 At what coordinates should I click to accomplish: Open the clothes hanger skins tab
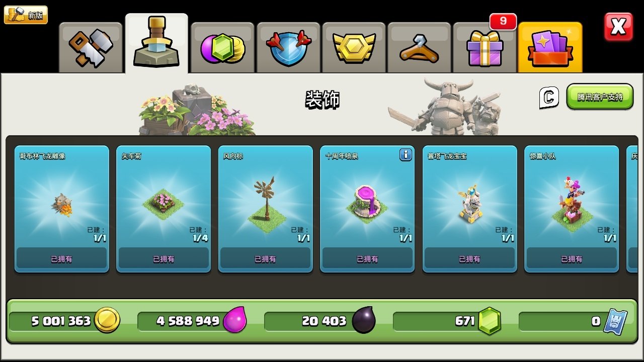pos(419,48)
